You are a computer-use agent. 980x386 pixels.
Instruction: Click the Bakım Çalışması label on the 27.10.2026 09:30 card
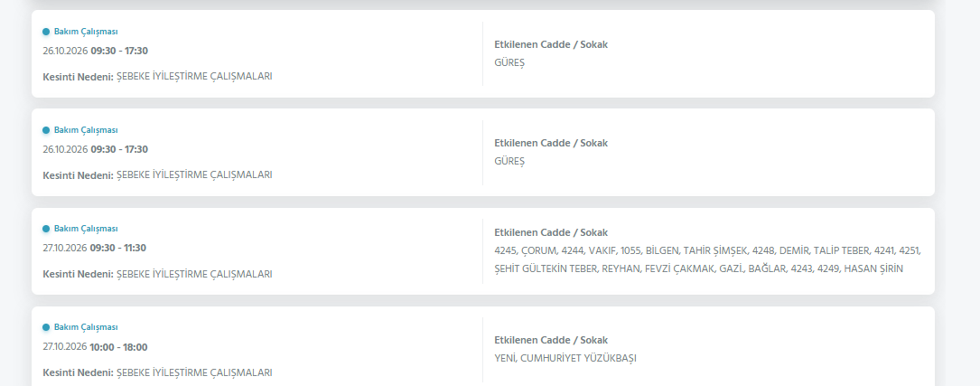[x=86, y=229]
